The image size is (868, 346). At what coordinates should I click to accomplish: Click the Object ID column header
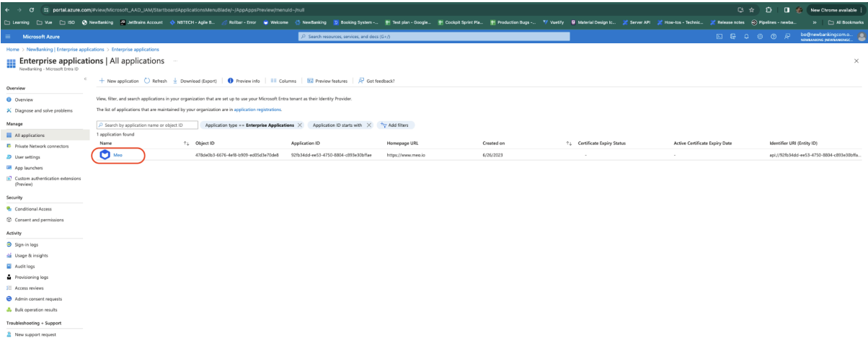point(203,143)
